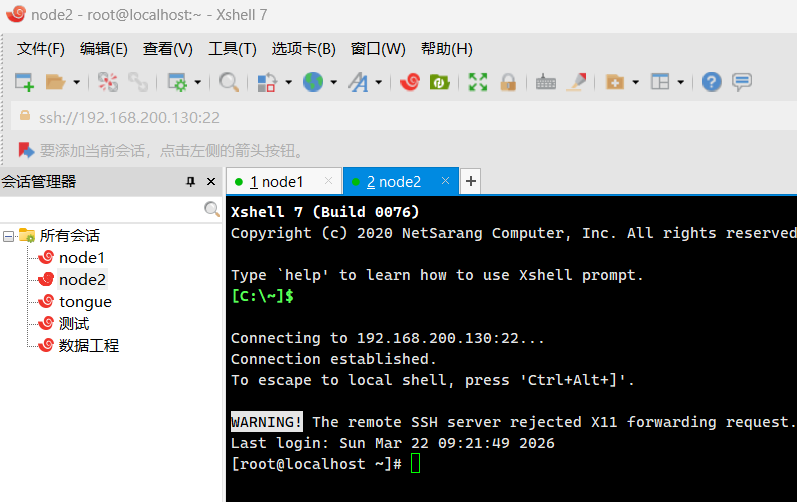Open the 查看(V) menu
This screenshot has width=797, height=502.
pyautogui.click(x=168, y=49)
